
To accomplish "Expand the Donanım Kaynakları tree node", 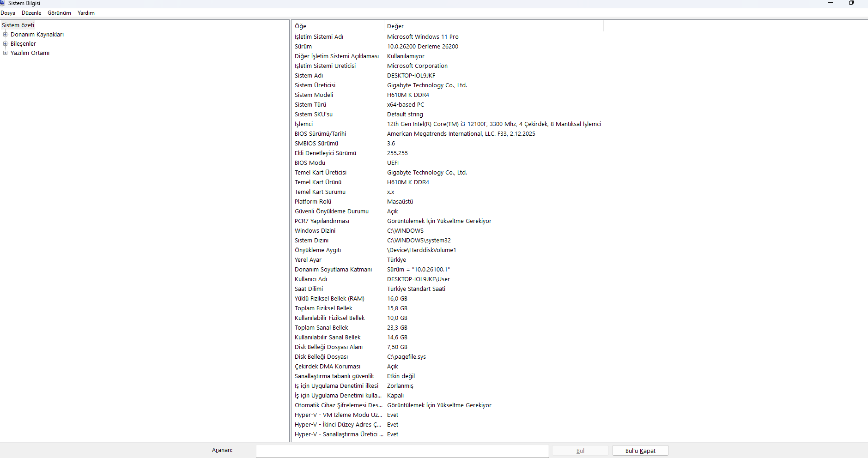I will (6, 35).
